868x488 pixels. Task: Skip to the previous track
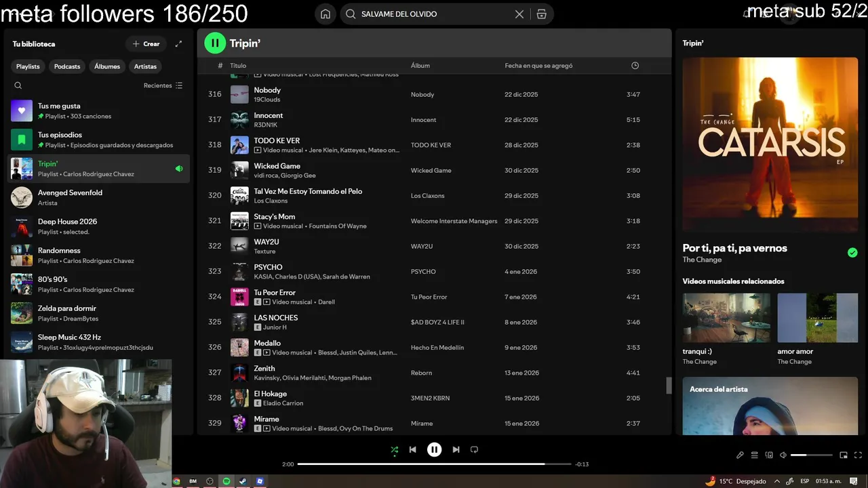coord(412,449)
